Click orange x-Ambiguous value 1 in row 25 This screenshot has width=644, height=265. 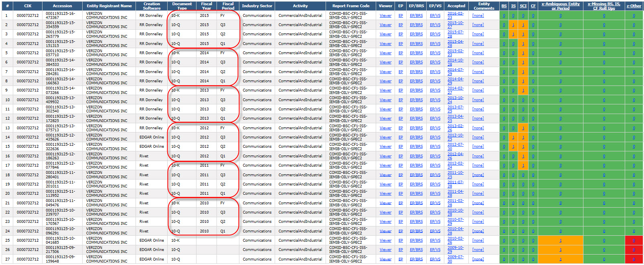[x=561, y=241]
